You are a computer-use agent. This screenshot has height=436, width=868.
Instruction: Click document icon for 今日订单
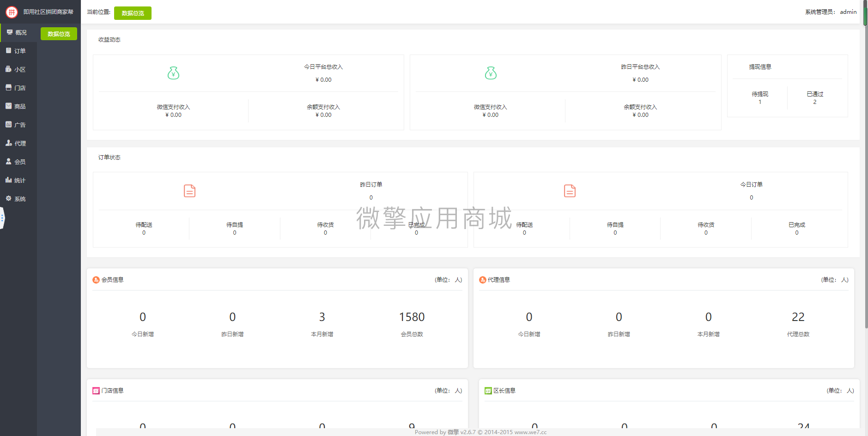click(570, 191)
